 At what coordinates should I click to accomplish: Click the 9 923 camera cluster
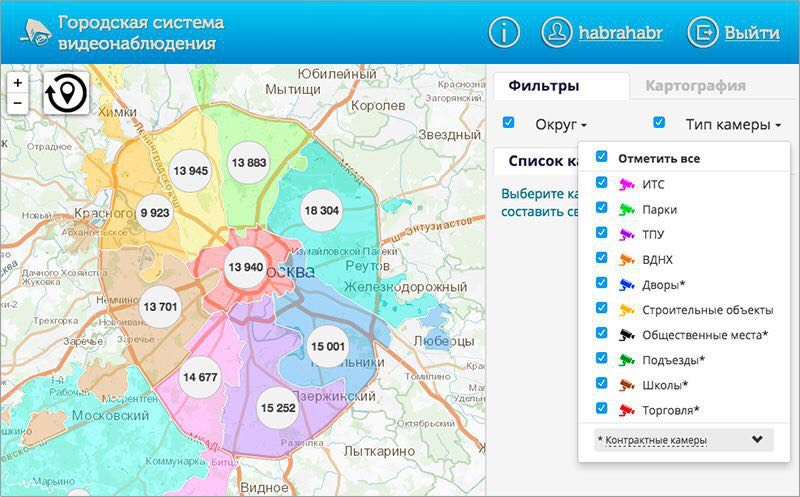coord(155,213)
